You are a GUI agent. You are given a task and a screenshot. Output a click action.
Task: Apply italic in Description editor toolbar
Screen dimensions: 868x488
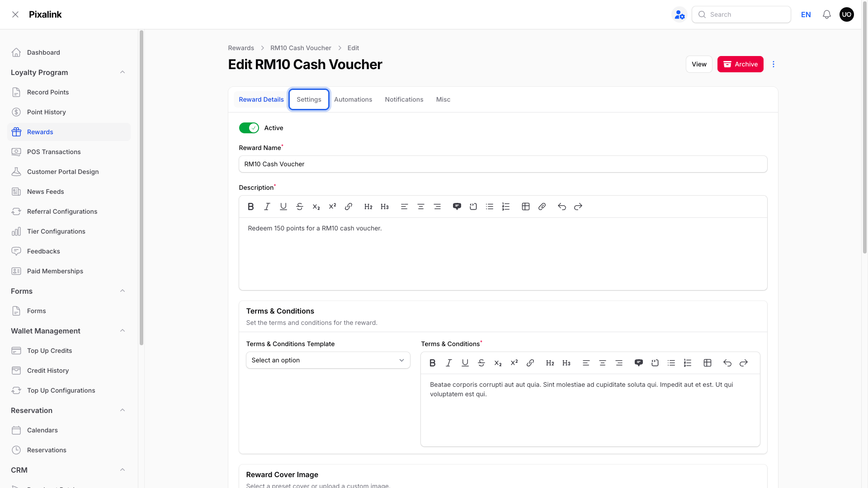(x=267, y=206)
